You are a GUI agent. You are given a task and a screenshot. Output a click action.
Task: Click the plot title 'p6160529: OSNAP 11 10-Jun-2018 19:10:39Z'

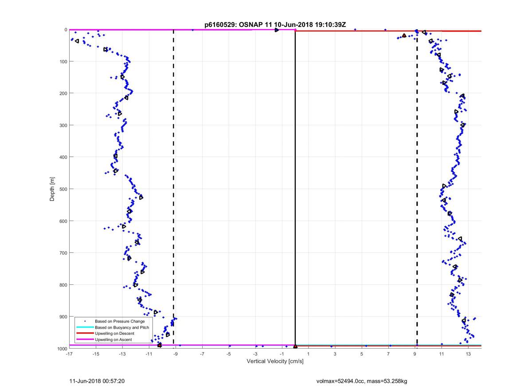pos(275,25)
